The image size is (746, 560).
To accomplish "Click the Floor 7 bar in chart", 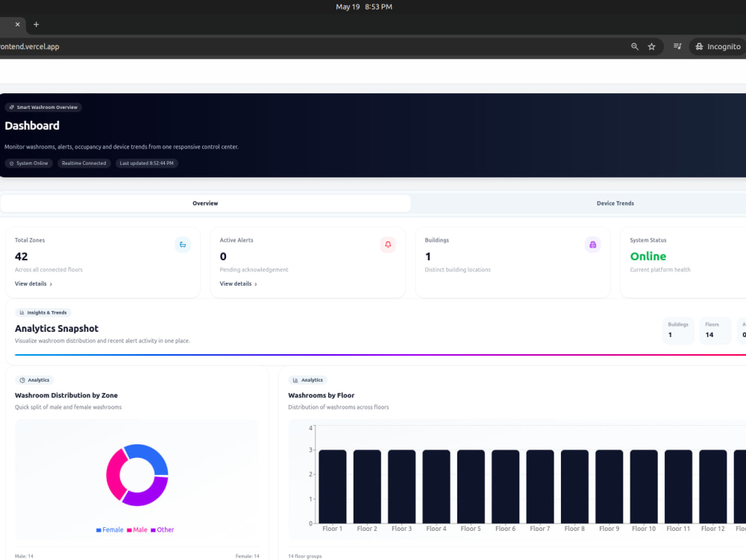I will [x=540, y=486].
